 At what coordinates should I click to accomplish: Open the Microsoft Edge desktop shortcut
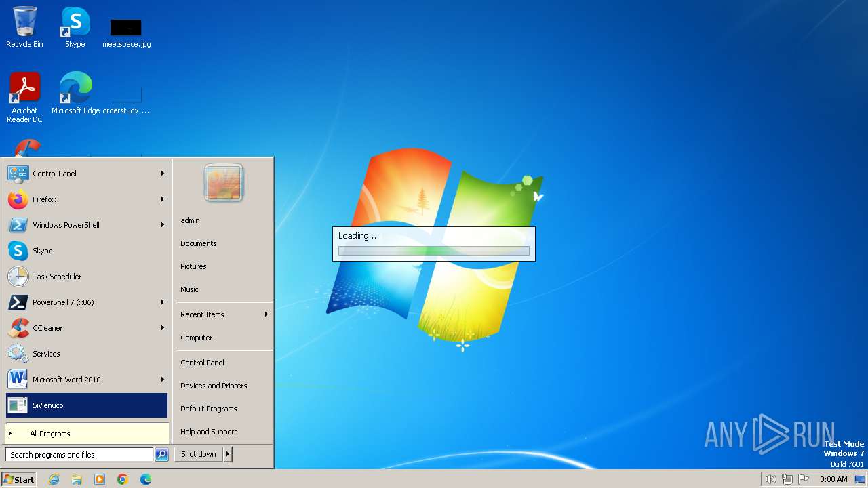[75, 93]
